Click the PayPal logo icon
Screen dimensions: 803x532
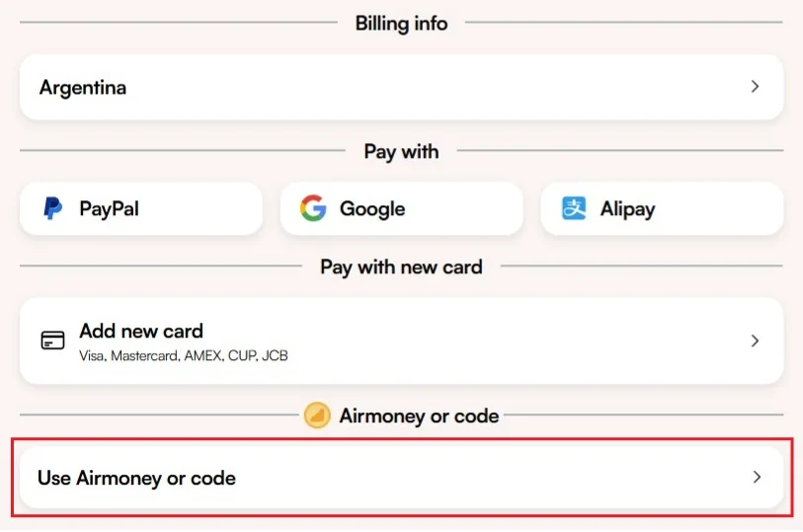(52, 209)
